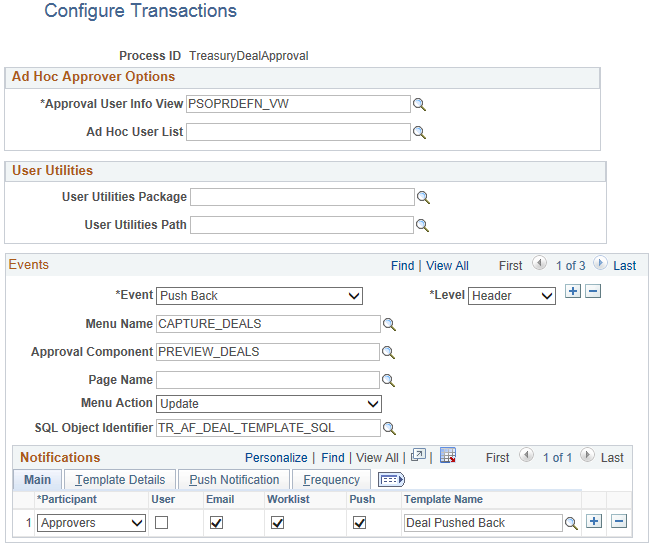Viewport: 655px width, 550px height.
Task: Click into Page Name field
Action: [268, 380]
